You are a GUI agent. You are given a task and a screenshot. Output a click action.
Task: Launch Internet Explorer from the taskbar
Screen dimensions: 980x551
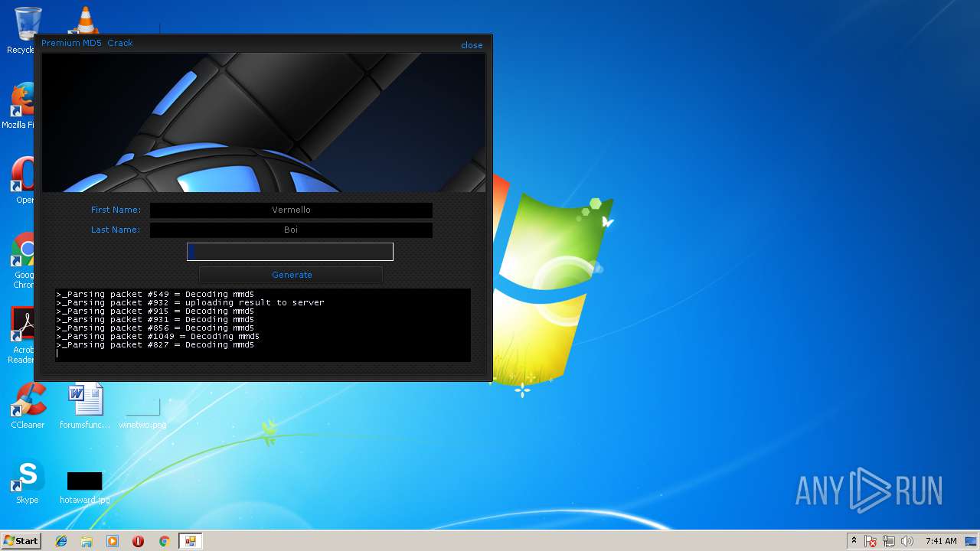coord(61,541)
